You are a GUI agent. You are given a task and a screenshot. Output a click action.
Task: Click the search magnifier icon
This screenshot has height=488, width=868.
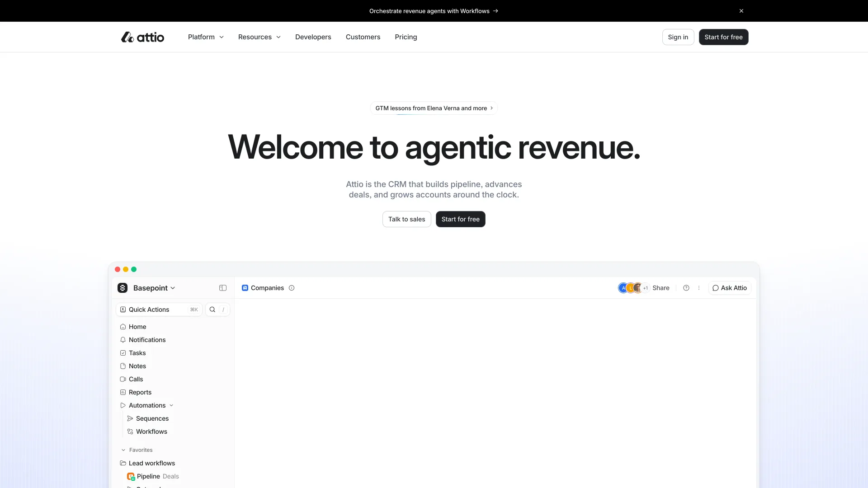212,310
